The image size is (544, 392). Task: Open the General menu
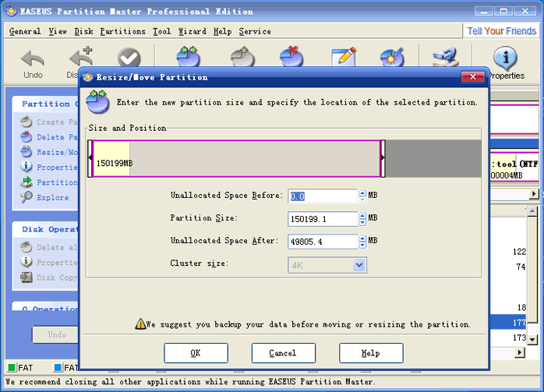coord(25,31)
